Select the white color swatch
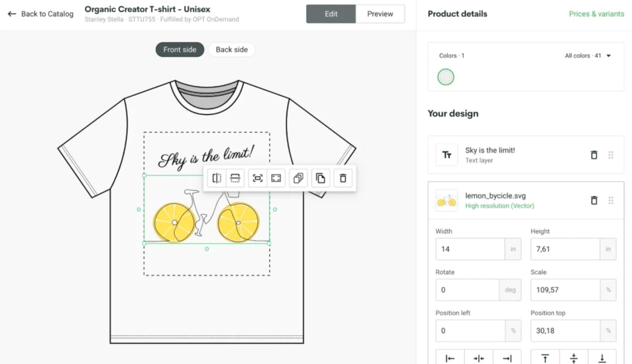Viewport: 632px width, 364px height. [x=446, y=77]
